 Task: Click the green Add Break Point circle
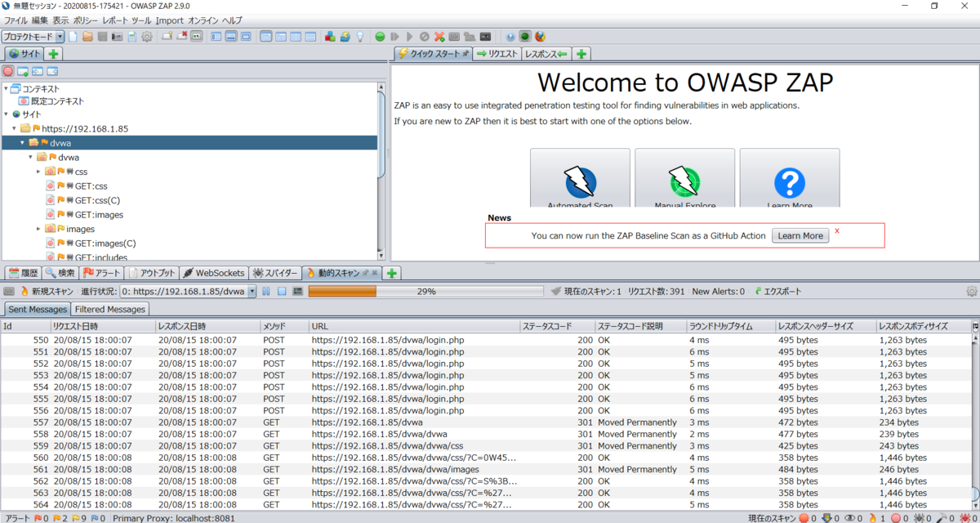click(x=380, y=37)
